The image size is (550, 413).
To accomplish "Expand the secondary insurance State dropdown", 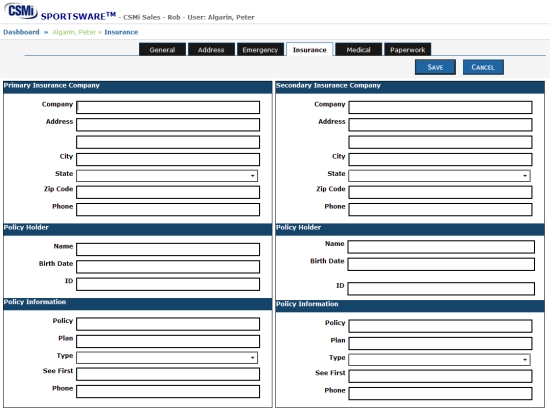I will click(x=439, y=175).
